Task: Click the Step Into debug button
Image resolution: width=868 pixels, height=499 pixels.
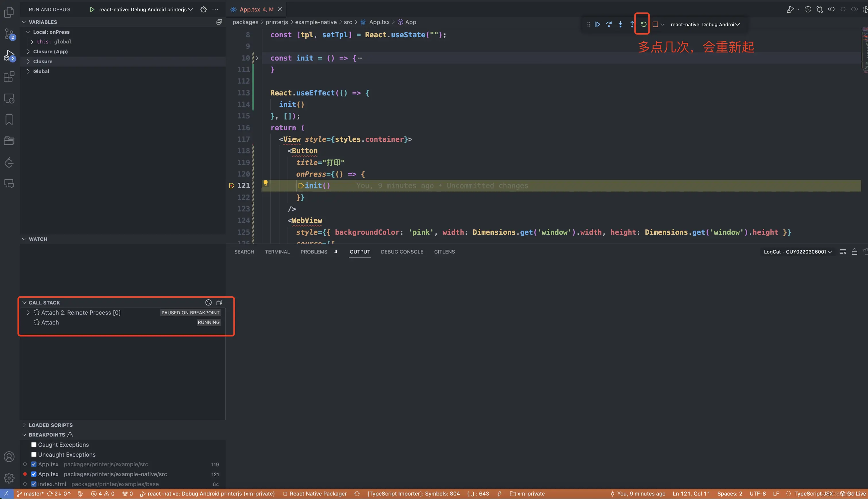Action: (620, 24)
